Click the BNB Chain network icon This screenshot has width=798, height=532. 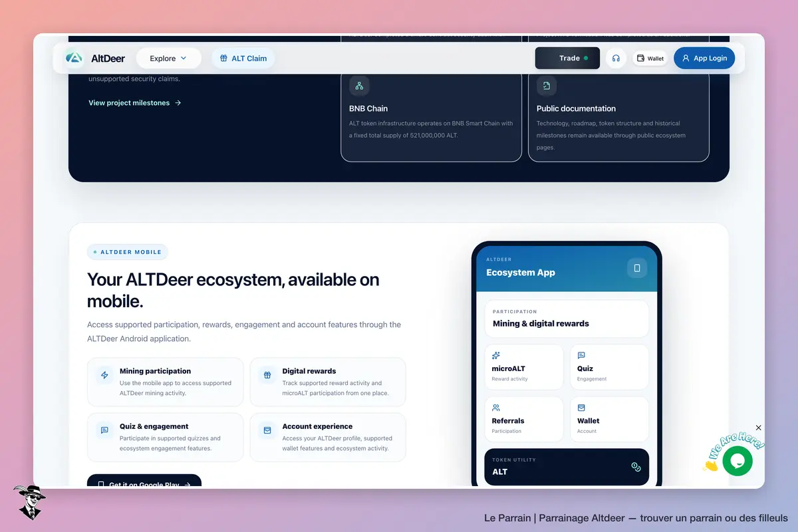point(359,86)
